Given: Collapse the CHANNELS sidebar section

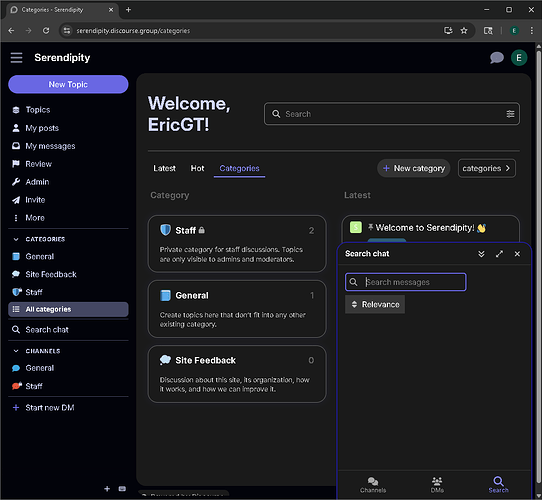Looking at the screenshot, I should 16,351.
